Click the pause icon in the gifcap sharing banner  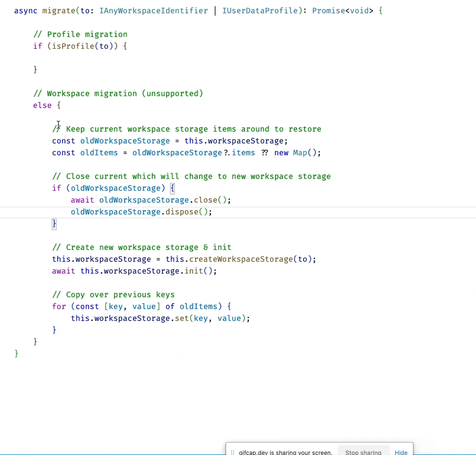click(232, 451)
